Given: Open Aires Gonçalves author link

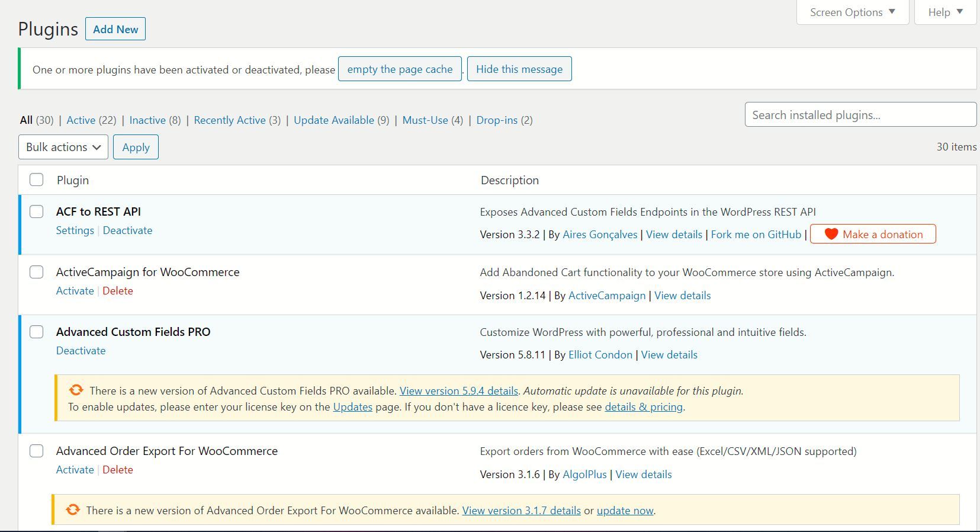Looking at the screenshot, I should tap(600, 234).
